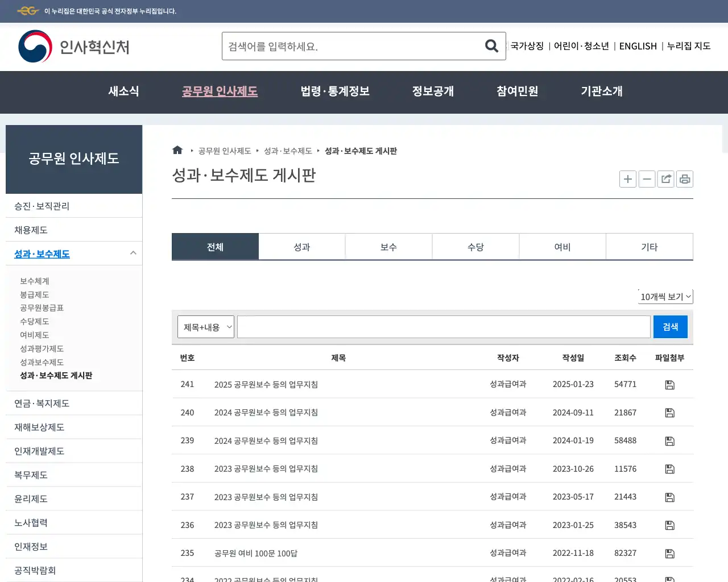728x582 pixels.
Task: Open 윤리제도 in the sidebar
Action: tap(74, 498)
